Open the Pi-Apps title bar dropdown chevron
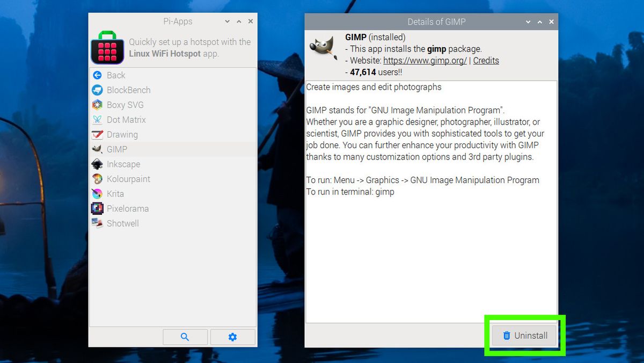This screenshot has height=363, width=644. [228, 21]
